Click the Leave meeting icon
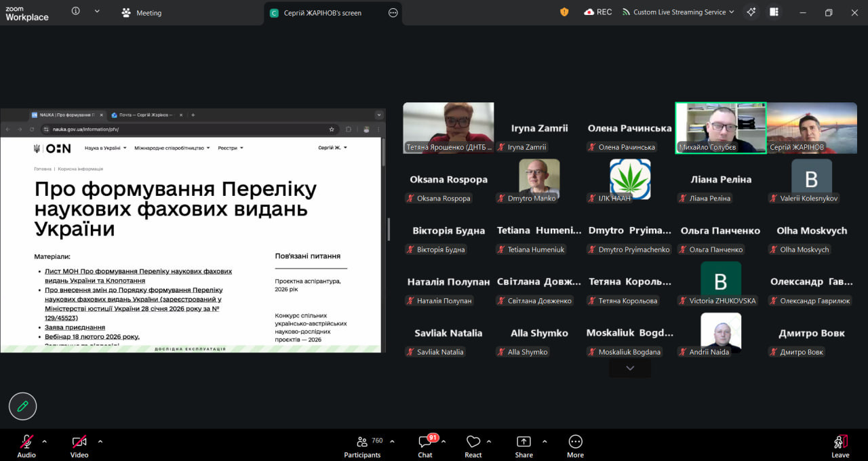Viewport: 868px width, 461px height. coord(840,445)
